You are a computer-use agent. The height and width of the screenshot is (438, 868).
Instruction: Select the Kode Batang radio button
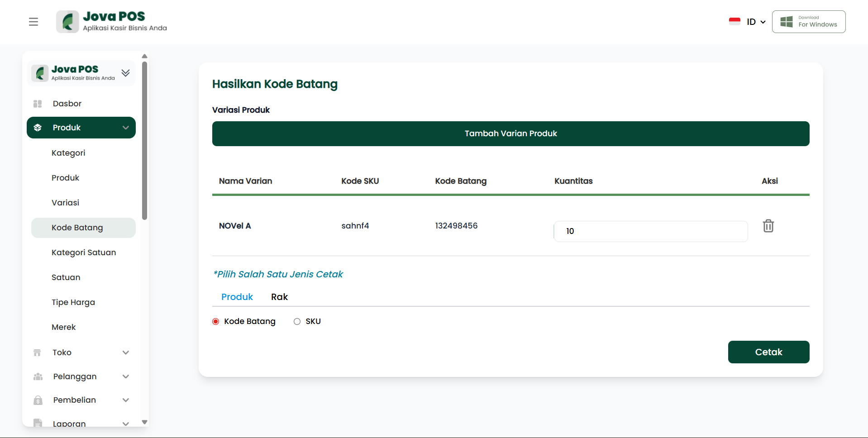216,321
